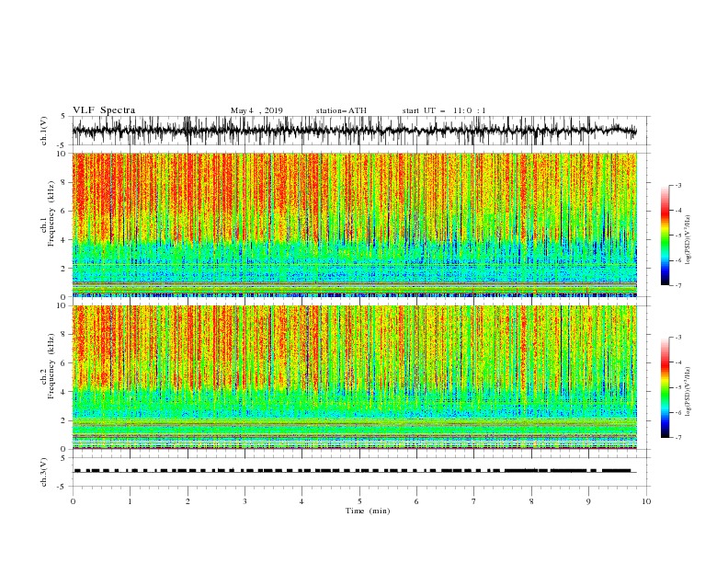
Task: Click the log(PSD) label beside ch.1 color bar
Action: pyautogui.click(x=688, y=240)
